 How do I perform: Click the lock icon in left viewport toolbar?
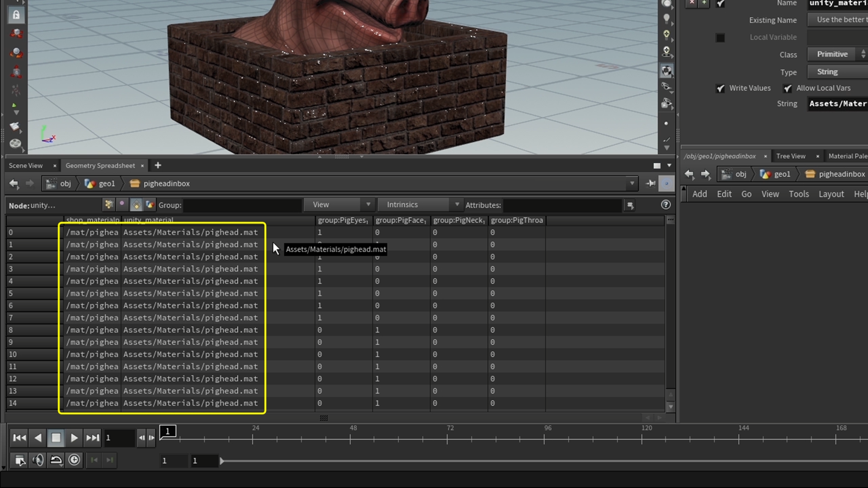[16, 15]
